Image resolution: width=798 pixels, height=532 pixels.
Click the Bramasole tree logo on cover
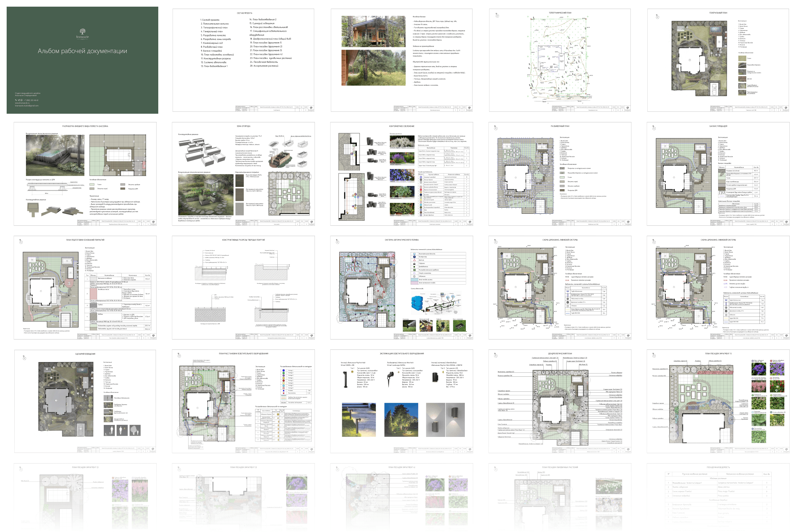click(82, 32)
